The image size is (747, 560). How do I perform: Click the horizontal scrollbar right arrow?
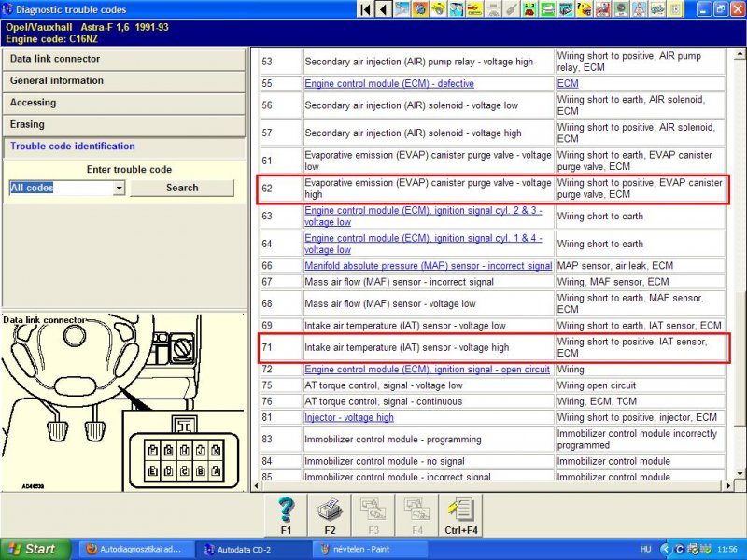728,486
